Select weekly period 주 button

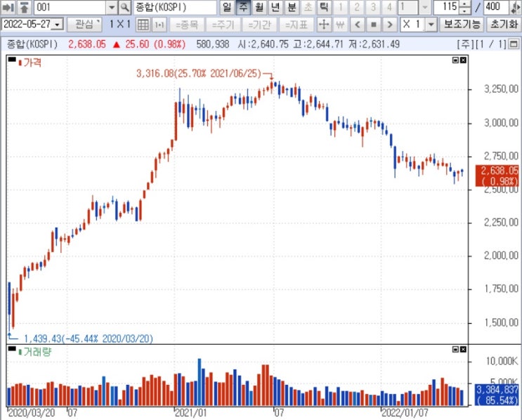click(x=243, y=7)
